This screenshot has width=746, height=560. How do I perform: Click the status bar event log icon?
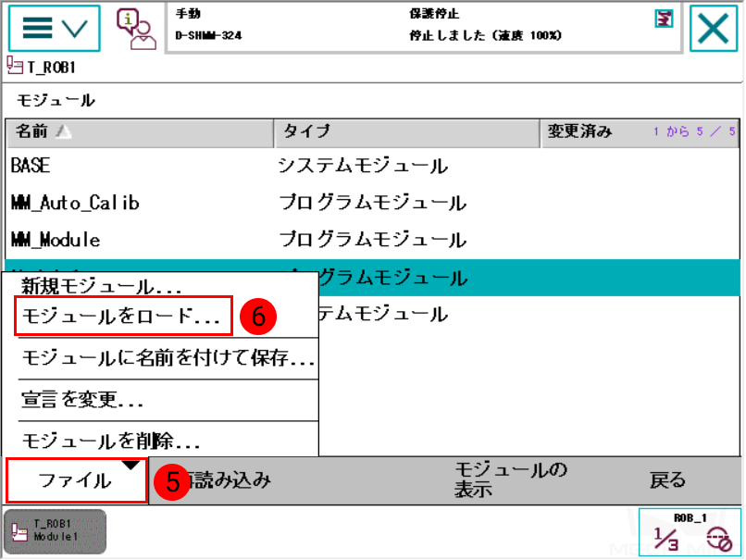pyautogui.click(x=664, y=19)
